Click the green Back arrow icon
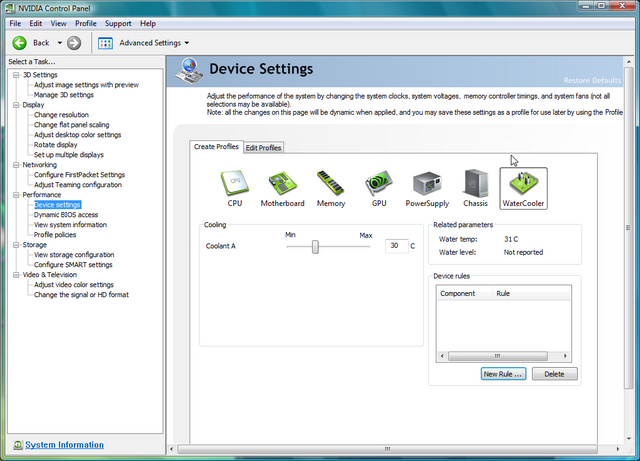Image resolution: width=640 pixels, height=461 pixels. tap(19, 43)
